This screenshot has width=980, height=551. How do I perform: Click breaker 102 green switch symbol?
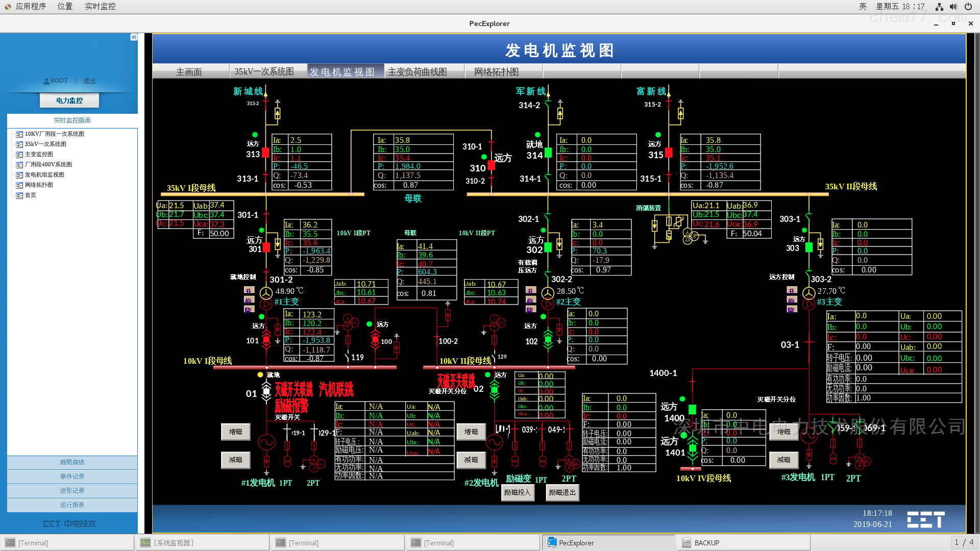[548, 339]
